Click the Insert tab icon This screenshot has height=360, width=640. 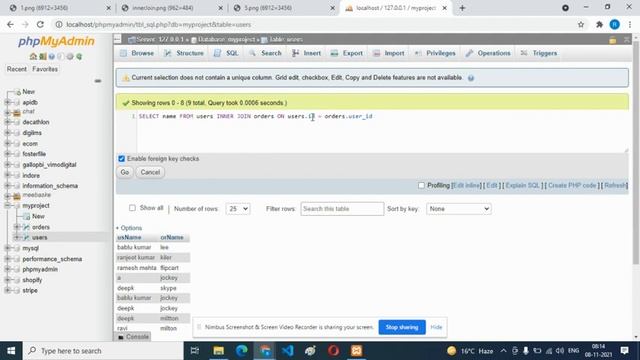coord(295,53)
